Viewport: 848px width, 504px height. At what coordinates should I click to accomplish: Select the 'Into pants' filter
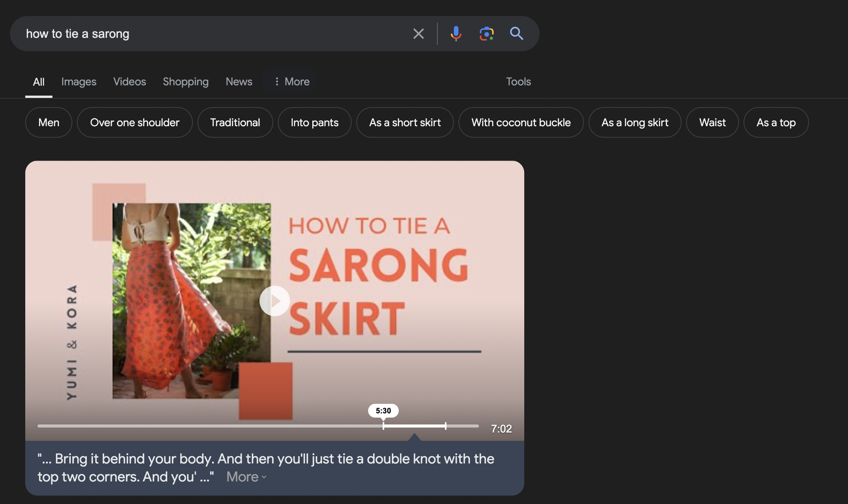315,122
